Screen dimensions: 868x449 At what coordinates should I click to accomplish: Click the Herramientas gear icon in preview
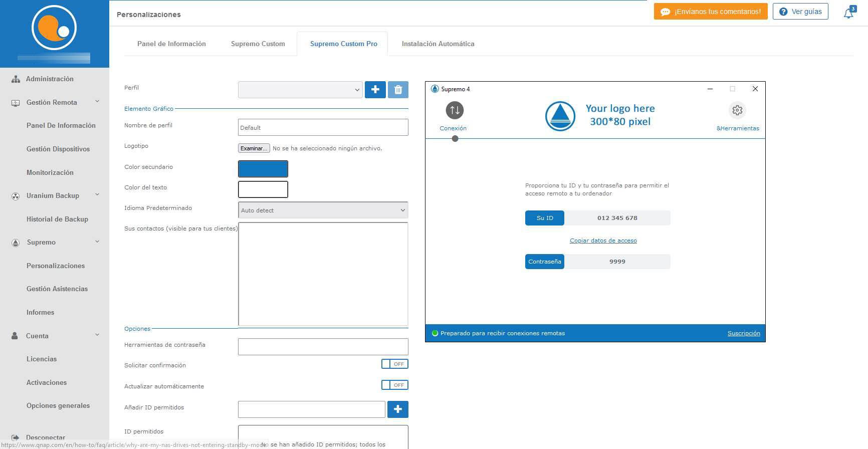[737, 110]
